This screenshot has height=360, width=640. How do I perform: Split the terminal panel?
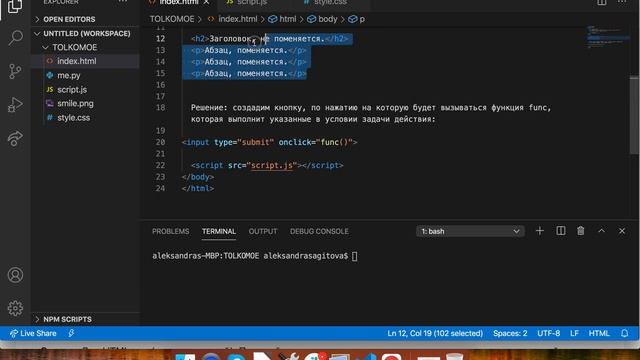[561, 231]
